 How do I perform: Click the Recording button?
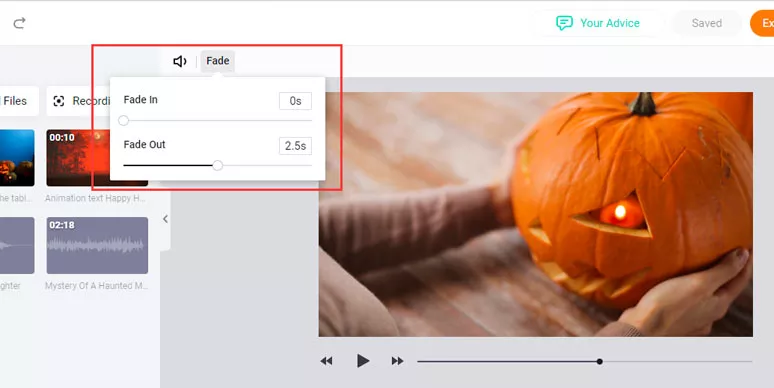click(79, 101)
